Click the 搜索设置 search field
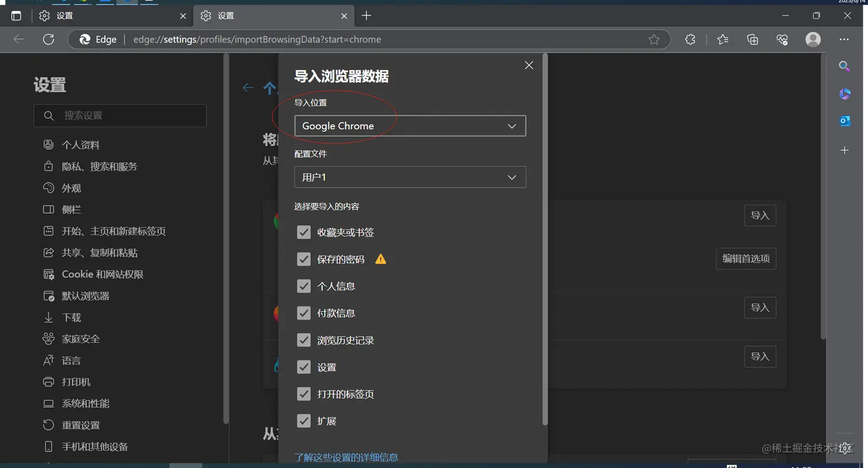This screenshot has width=868, height=468. click(120, 115)
